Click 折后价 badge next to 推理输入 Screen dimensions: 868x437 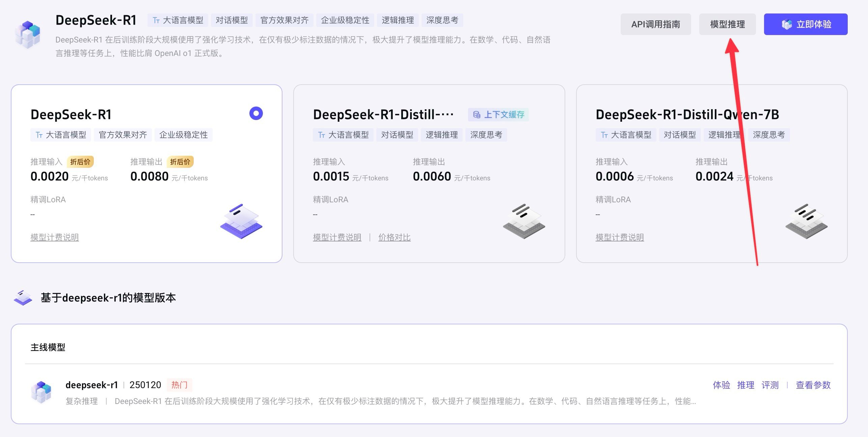80,162
